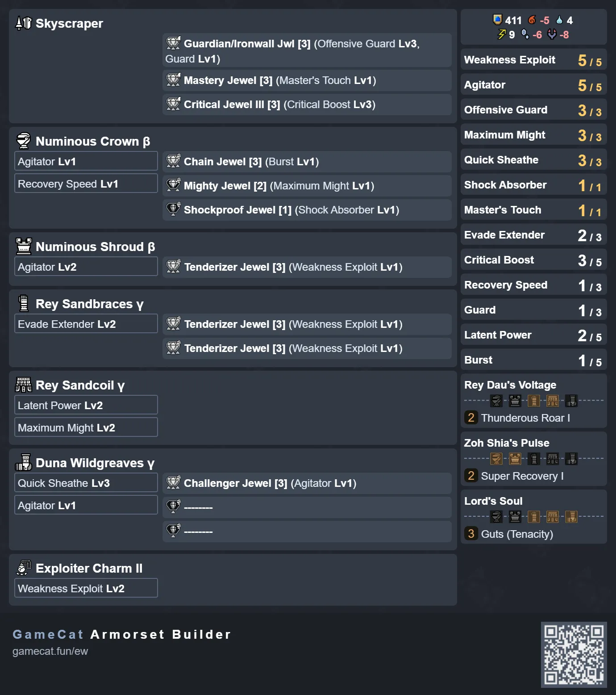The width and height of the screenshot is (616, 695).
Task: Click the Rey Sandbraces arm icon
Action: 23,303
